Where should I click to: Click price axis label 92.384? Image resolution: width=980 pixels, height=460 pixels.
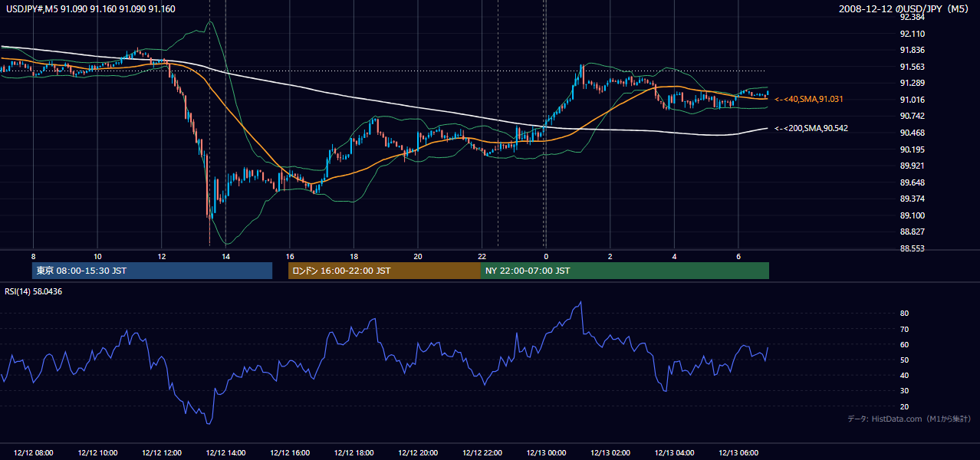point(912,17)
